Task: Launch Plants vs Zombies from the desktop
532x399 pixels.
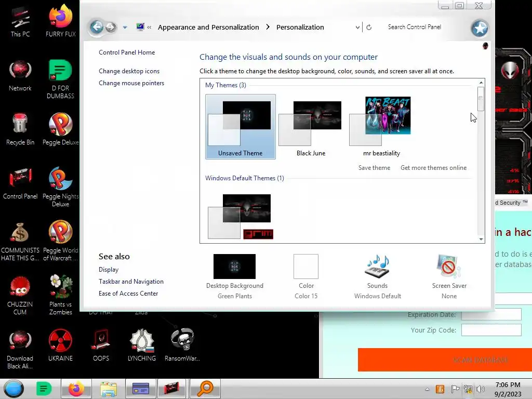Action: [x=60, y=295]
